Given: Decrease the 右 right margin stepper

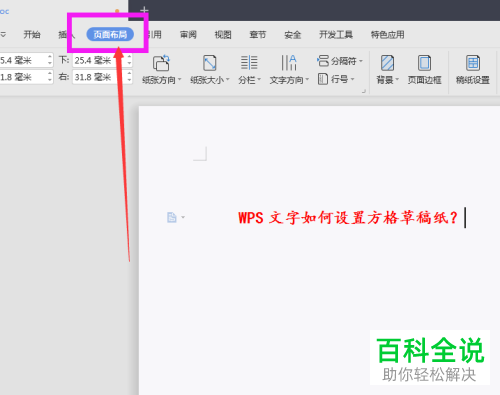Looking at the screenshot, I should click(x=129, y=81).
